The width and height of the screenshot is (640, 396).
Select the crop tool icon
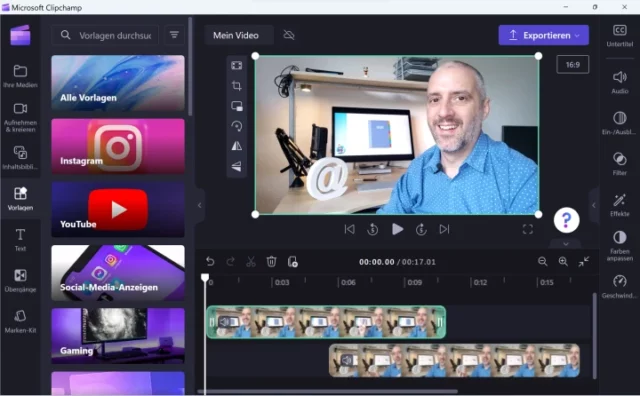point(237,86)
